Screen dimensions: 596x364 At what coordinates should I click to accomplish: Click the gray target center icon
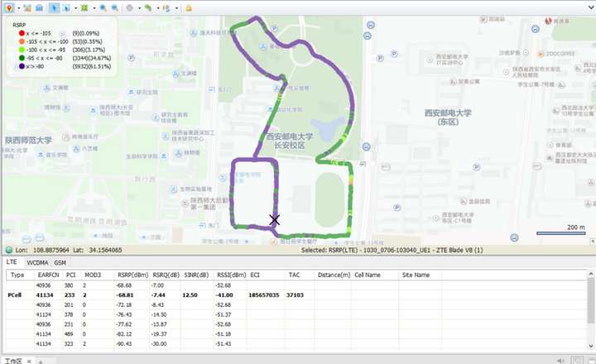click(x=130, y=8)
